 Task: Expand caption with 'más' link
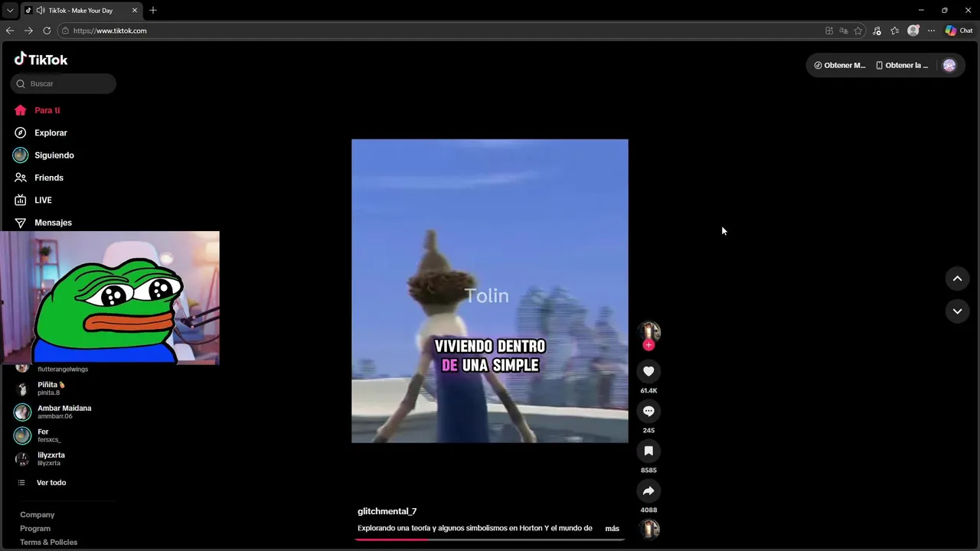tap(612, 528)
